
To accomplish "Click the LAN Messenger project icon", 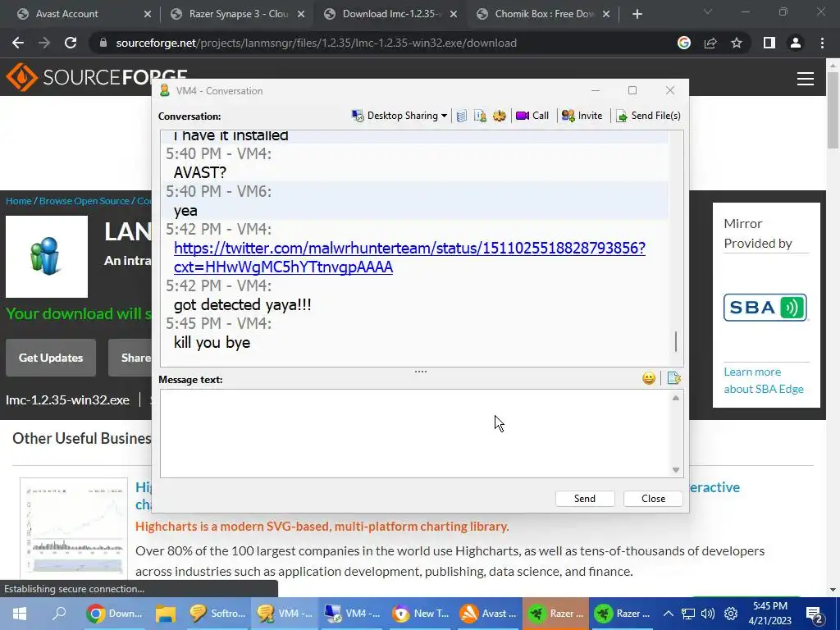I will coord(47,257).
